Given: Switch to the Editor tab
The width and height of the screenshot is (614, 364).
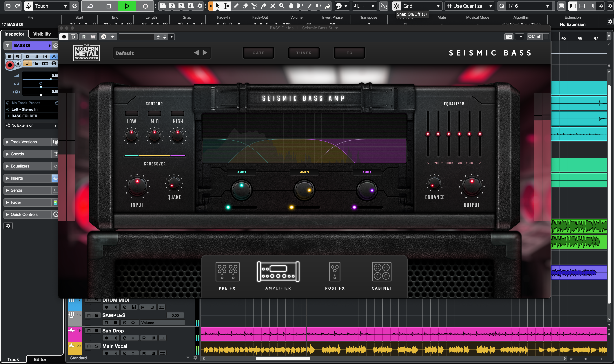Looking at the screenshot, I should (40, 359).
